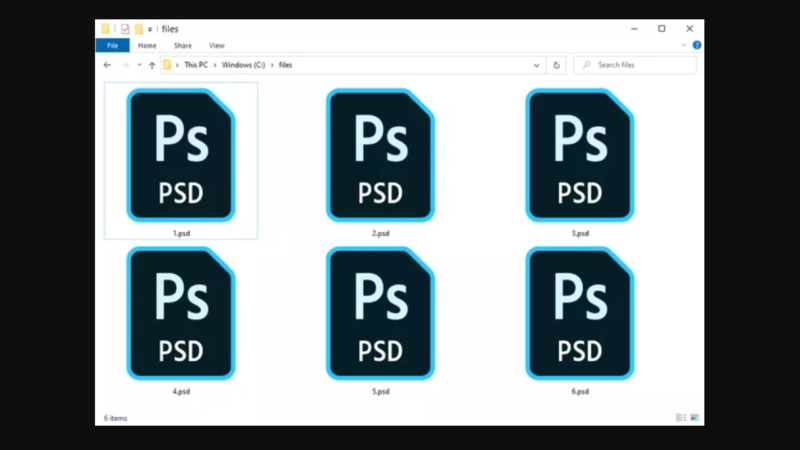The width and height of the screenshot is (800, 450).
Task: Switch to the details view layout
Action: point(681,417)
